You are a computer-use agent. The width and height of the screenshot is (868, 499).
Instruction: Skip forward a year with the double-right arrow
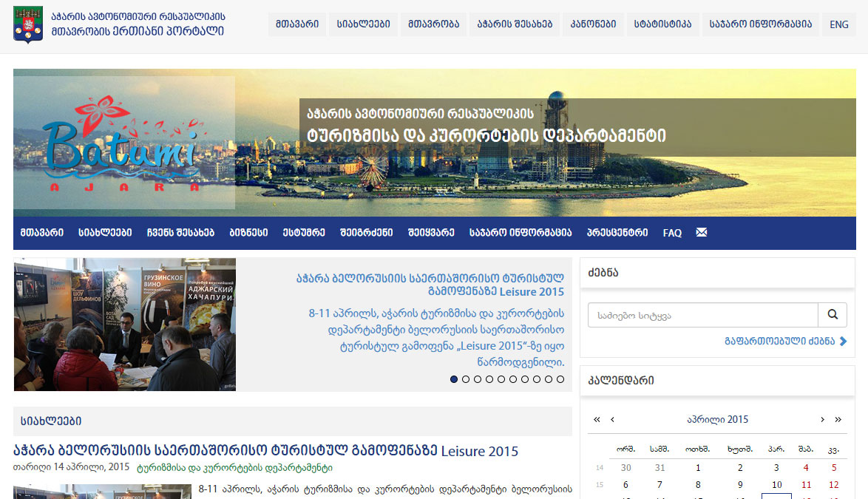(x=838, y=419)
